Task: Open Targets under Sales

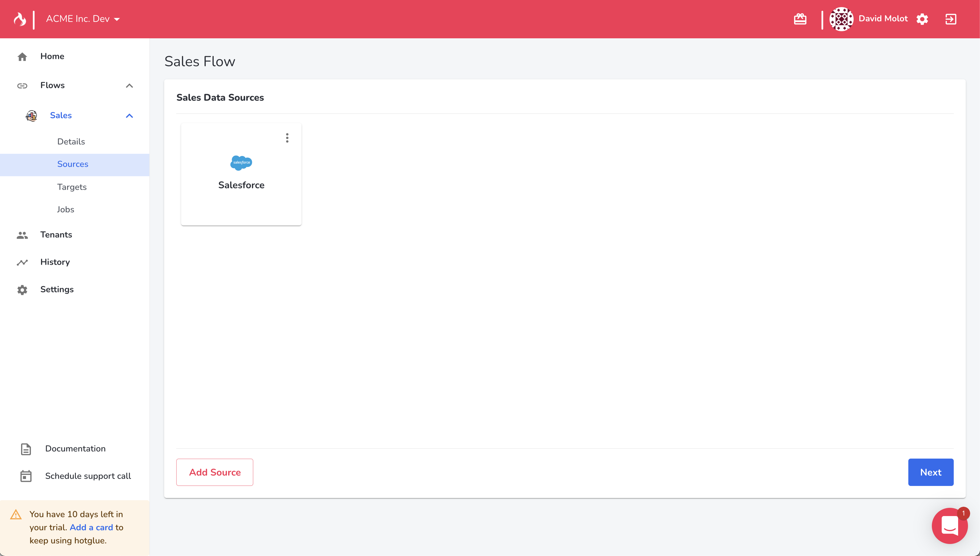Action: point(72,187)
